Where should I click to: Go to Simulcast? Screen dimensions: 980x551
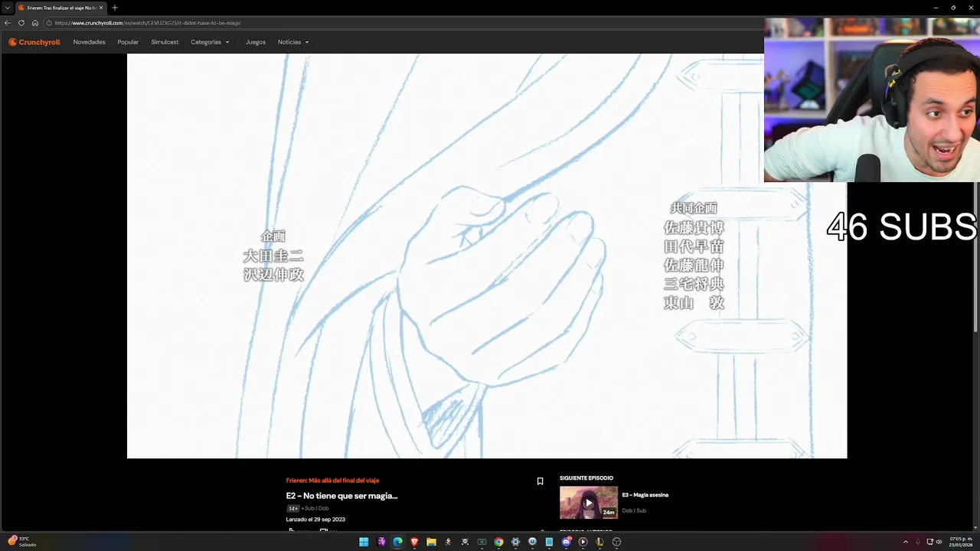(165, 42)
